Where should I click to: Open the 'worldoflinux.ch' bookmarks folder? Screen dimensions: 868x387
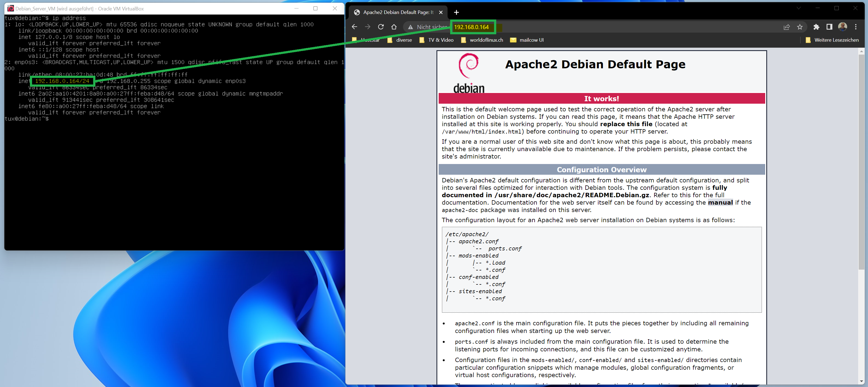[x=482, y=40]
